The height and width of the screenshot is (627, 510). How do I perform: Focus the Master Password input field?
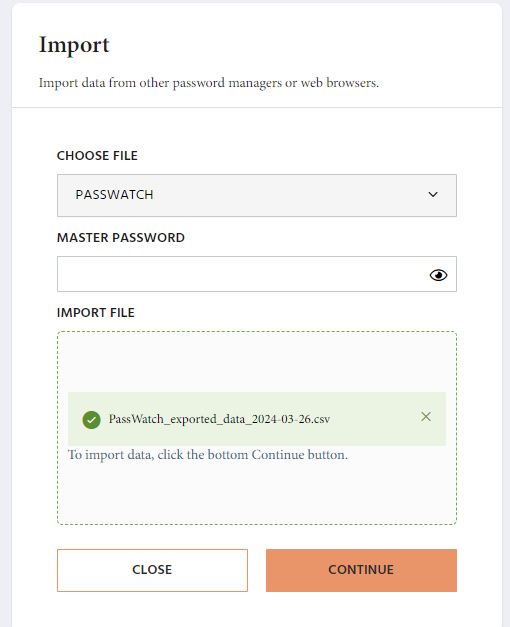point(257,274)
